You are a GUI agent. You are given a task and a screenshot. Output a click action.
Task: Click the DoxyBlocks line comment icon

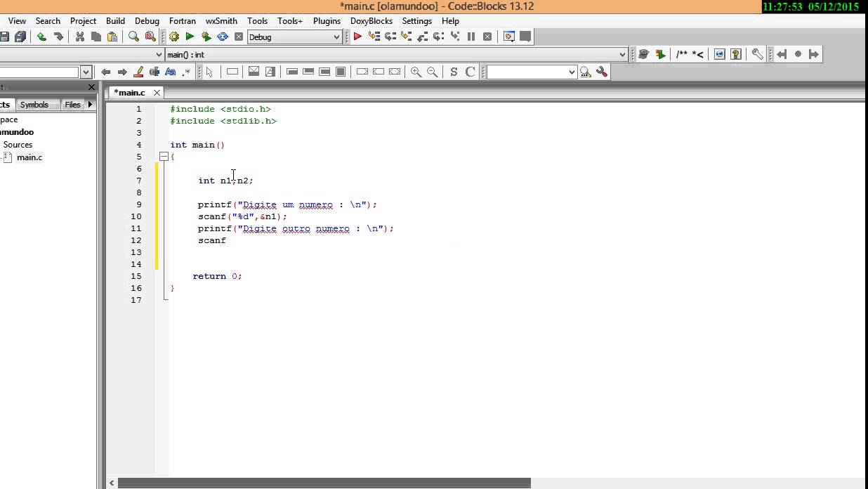697,54
